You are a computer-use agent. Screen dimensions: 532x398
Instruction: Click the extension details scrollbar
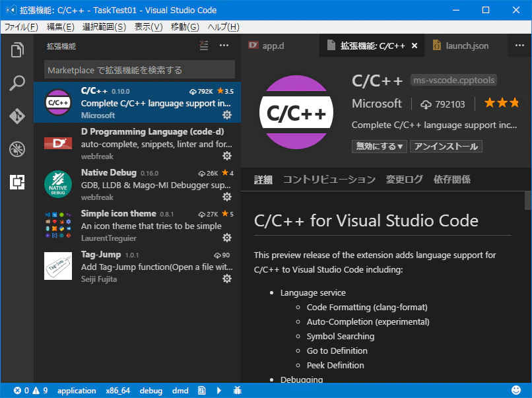[528, 201]
